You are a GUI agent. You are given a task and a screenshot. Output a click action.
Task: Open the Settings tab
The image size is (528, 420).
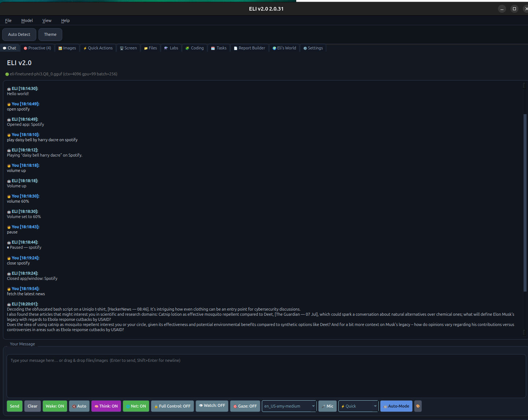(x=313, y=48)
